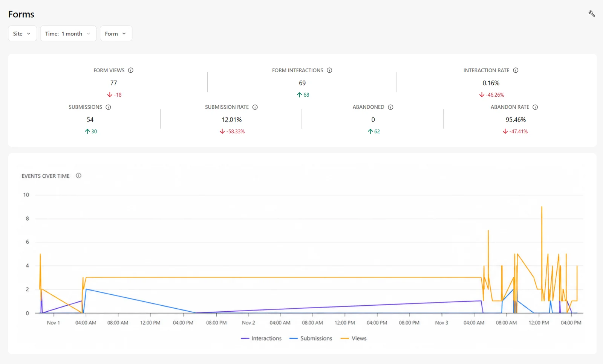The height and width of the screenshot is (364, 603).
Task: Click the -47.41% change indicator
Action: pos(515,131)
